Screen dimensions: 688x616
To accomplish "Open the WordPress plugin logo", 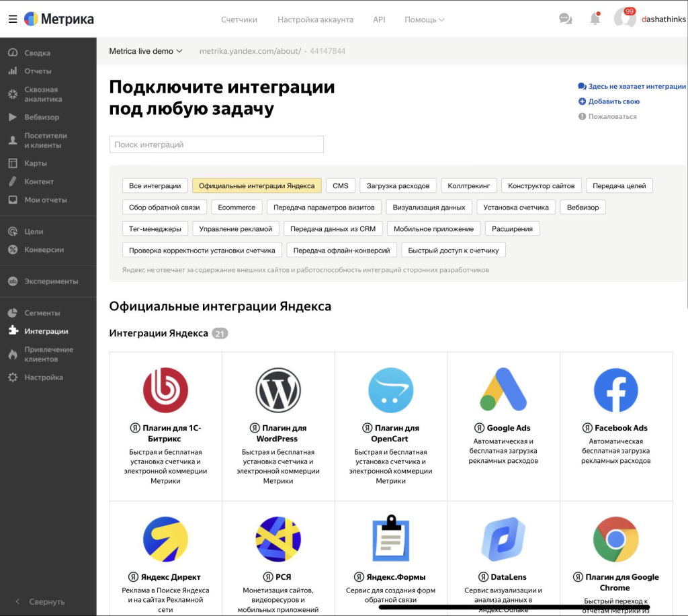I will tap(278, 390).
